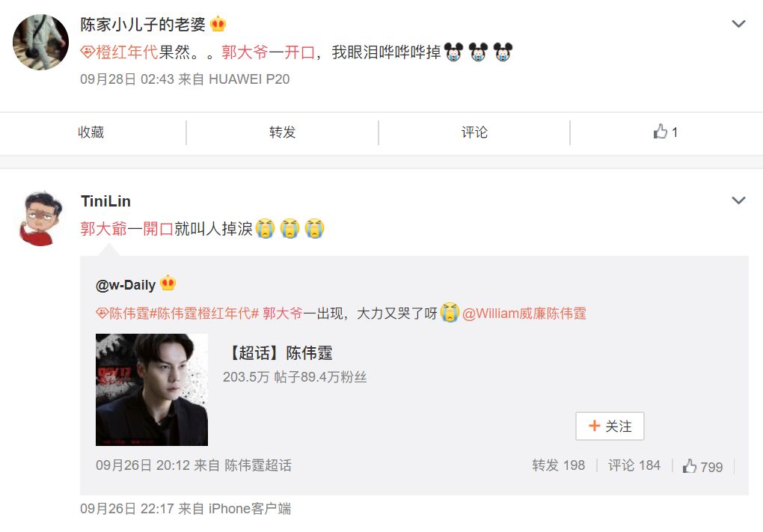Image resolution: width=763 pixels, height=532 pixels.
Task: Click the crown badge next to 陈家小儿子的老婆
Action: point(218,24)
